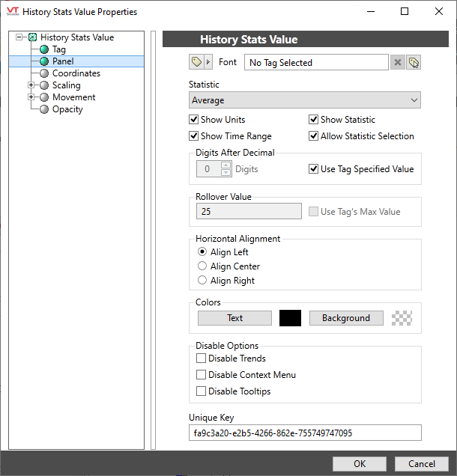Click the grey Opacity node icon

click(44, 109)
